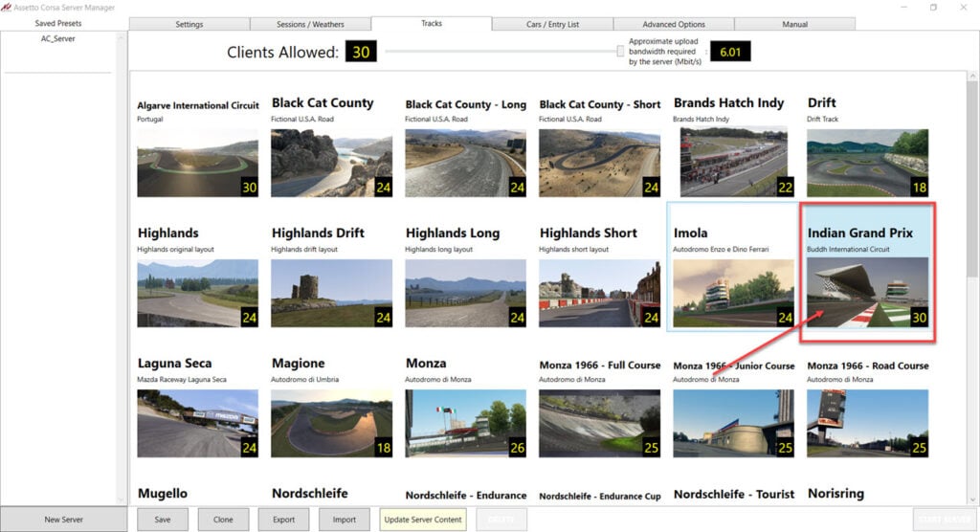This screenshot has width=980, height=532.
Task: Choose Black Cat County - Short track
Action: point(599,164)
